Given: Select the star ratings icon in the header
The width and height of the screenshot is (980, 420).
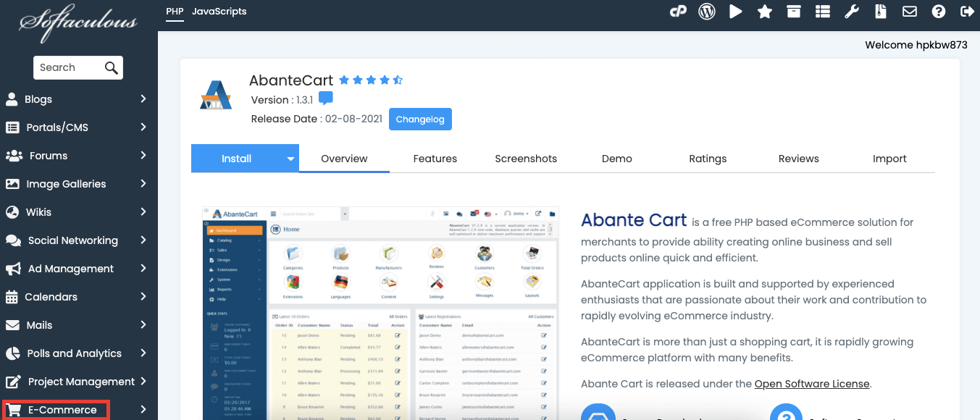Looking at the screenshot, I should pos(765,11).
